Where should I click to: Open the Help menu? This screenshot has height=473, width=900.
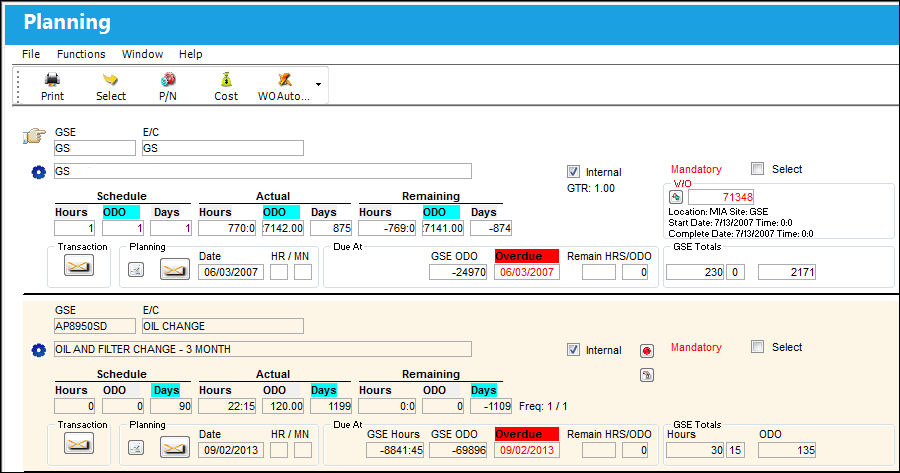point(191,54)
